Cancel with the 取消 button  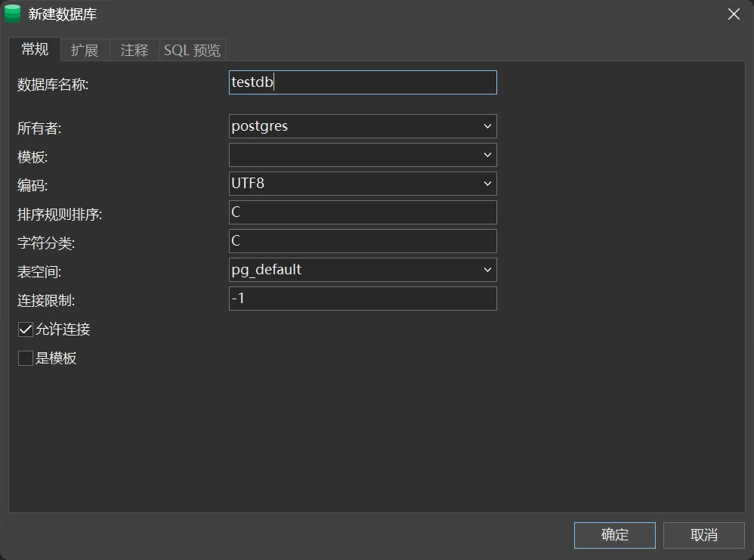tap(703, 535)
